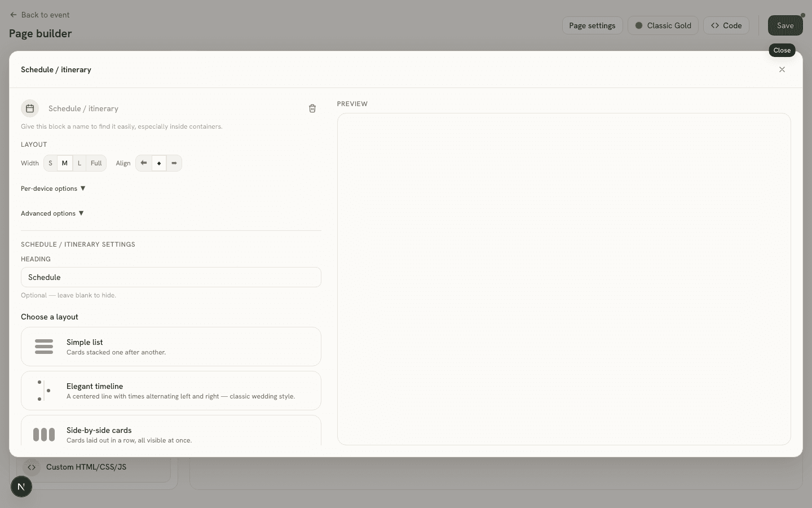Click the 'Page builder' title
812x508 pixels.
tap(41, 33)
